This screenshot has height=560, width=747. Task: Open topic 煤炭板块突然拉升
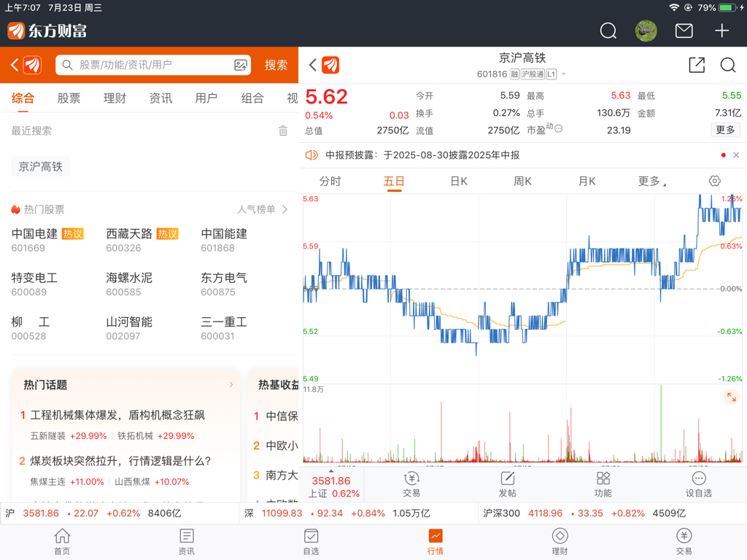pyautogui.click(x=120, y=461)
